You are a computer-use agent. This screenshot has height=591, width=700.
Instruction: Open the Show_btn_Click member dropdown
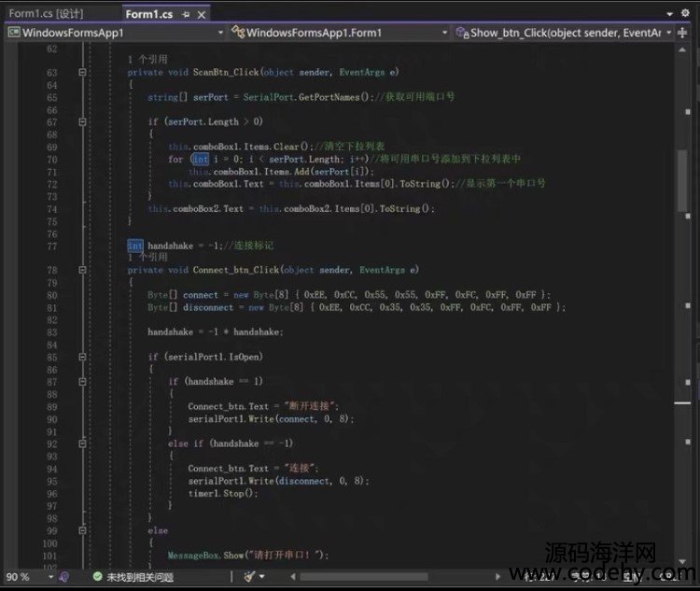[x=669, y=33]
